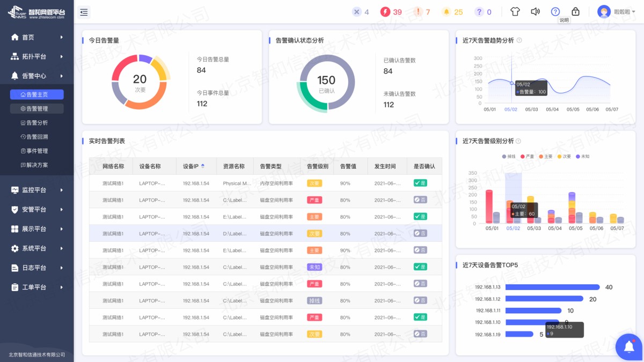Viewport: 644px width, 362px height.
Task: Click the floating alarm bell button bottom right
Action: pyautogui.click(x=628, y=347)
